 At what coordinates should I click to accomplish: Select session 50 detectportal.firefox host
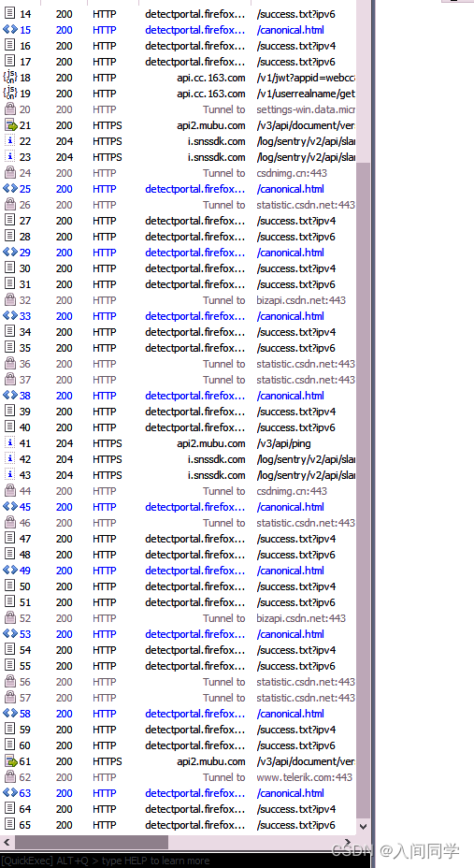194,586
